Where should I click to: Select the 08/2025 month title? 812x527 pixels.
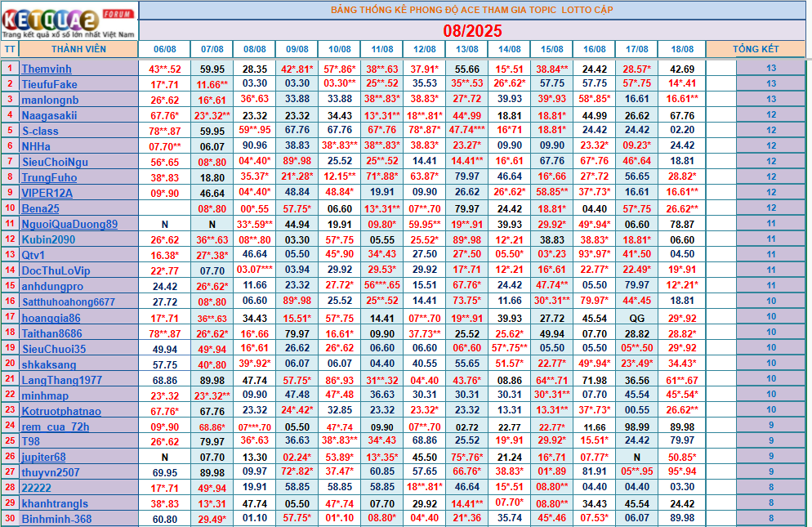pyautogui.click(x=472, y=30)
